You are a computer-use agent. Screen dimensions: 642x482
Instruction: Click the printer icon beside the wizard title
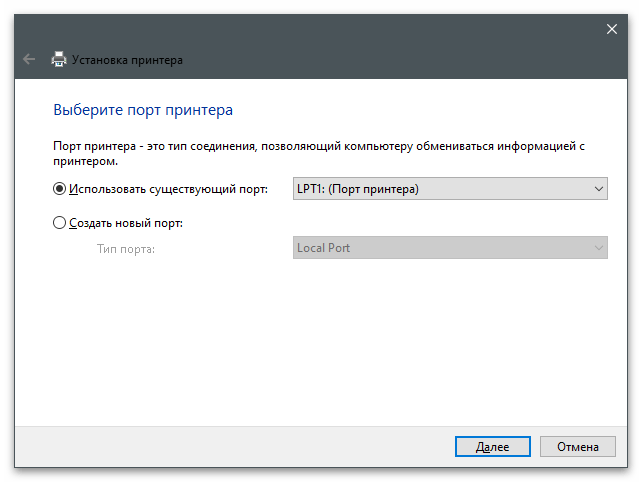point(59,60)
